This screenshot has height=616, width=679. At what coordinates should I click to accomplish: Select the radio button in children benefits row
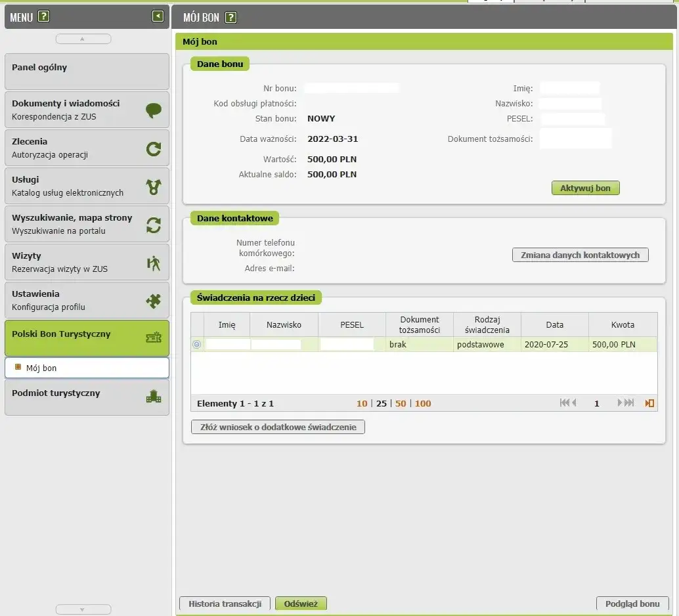[196, 345]
